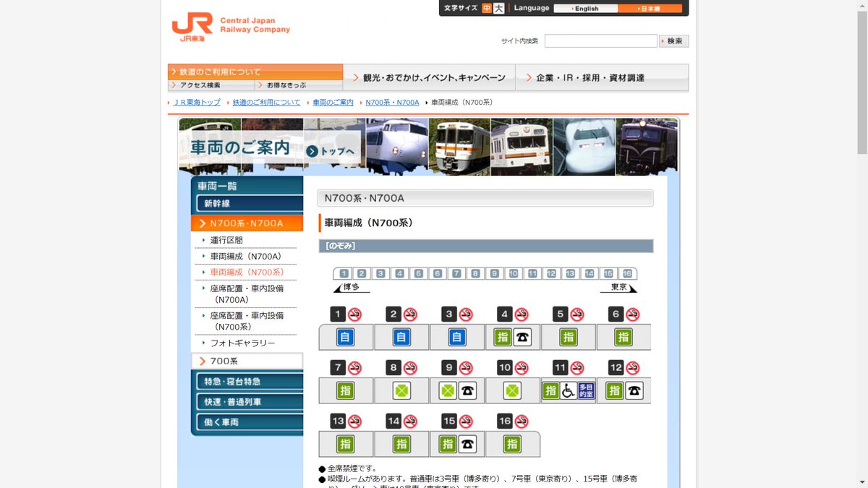Go to the 車両のご案内 breadcrumb link
Image resolution: width=868 pixels, height=488 pixels.
(333, 103)
